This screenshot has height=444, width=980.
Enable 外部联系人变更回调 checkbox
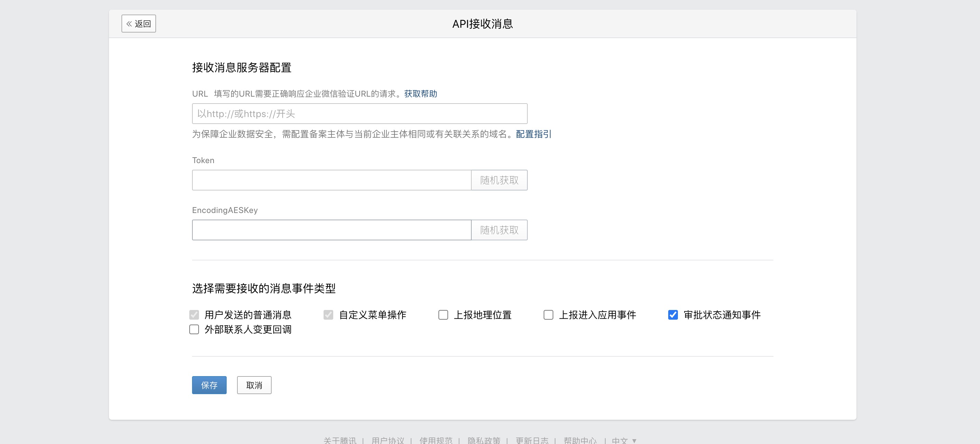[x=194, y=329]
